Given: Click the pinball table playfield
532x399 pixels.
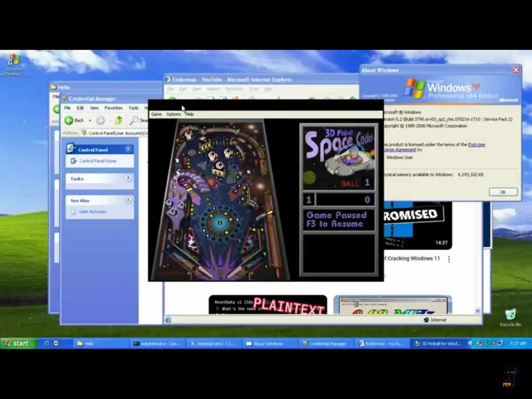Looking at the screenshot, I should (221, 200).
